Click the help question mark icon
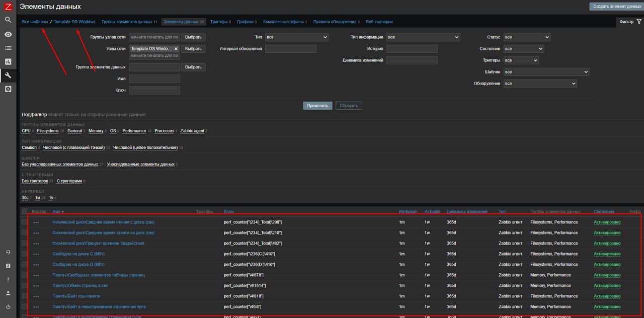 [x=8, y=279]
